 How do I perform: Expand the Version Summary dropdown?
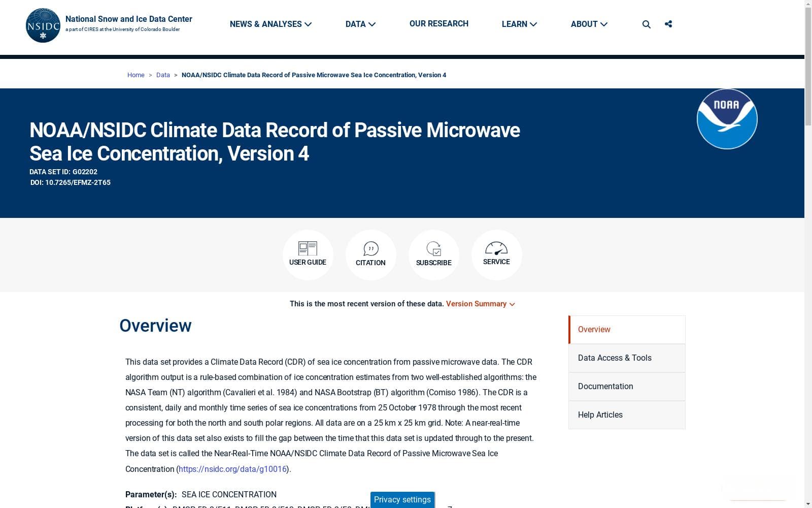tap(480, 304)
